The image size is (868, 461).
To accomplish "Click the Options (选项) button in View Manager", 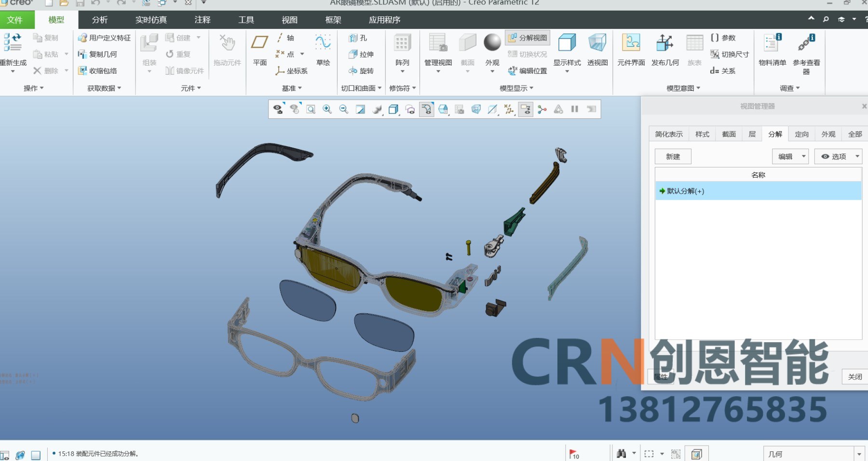I will 838,156.
